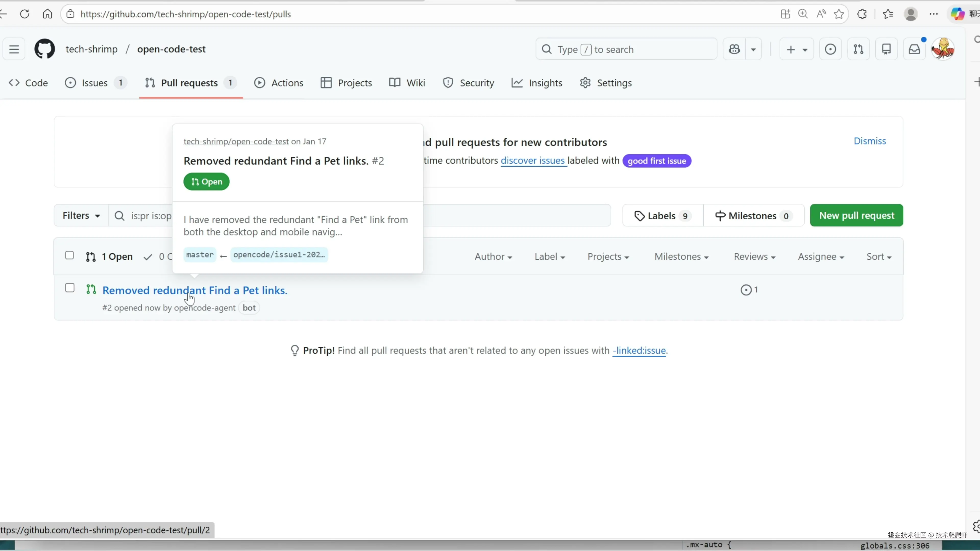The height and width of the screenshot is (551, 980).
Task: Click the browser refresh icon
Action: (25, 14)
